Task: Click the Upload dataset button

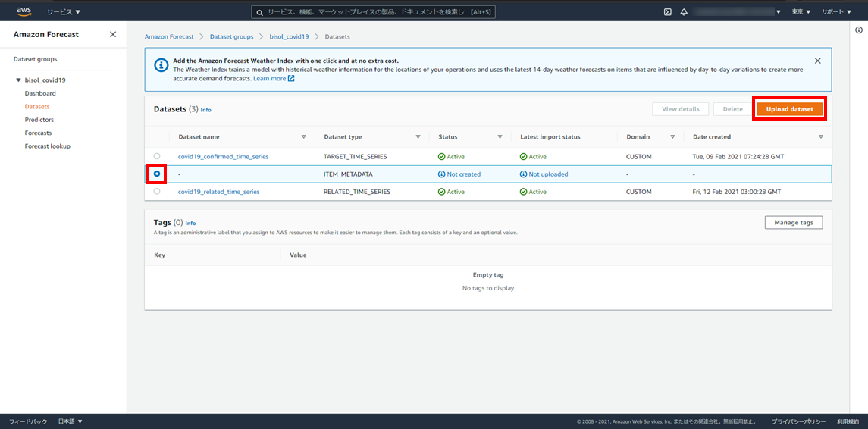Action: pyautogui.click(x=789, y=109)
